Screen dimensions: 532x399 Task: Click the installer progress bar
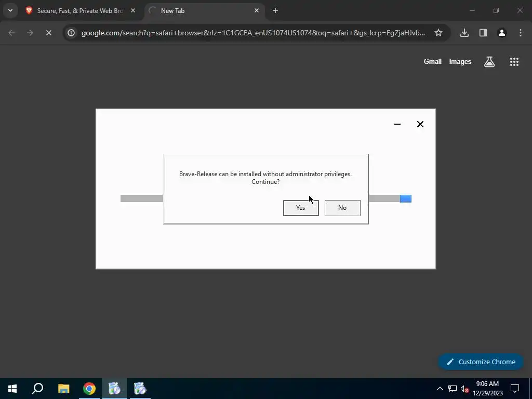click(x=265, y=198)
